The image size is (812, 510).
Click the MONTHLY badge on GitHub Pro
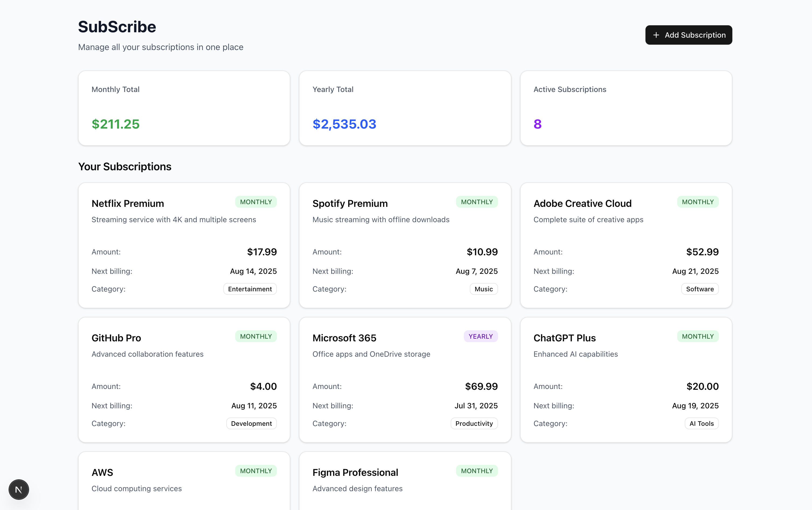click(256, 337)
